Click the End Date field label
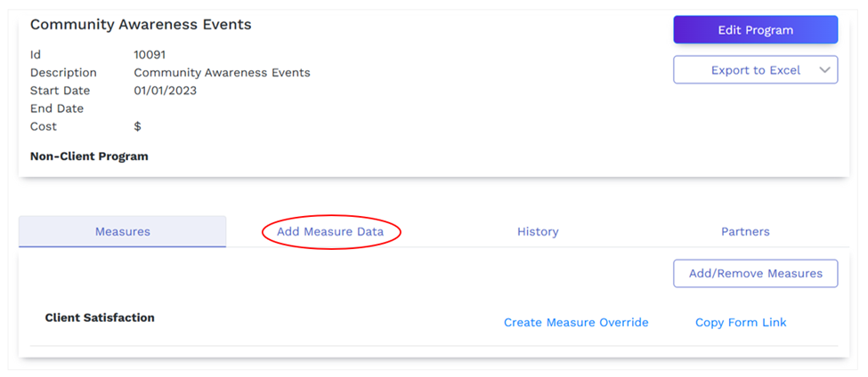This screenshot has width=868, height=377. (x=57, y=108)
